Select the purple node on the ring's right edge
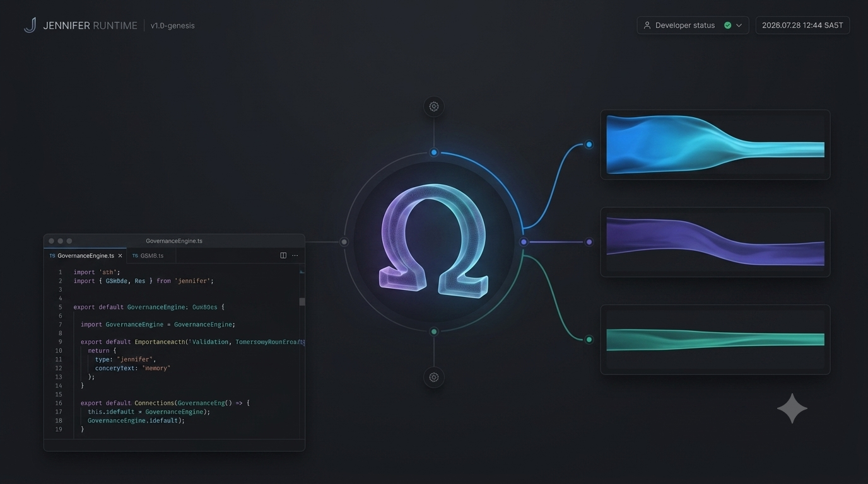The image size is (868, 484). pyautogui.click(x=524, y=242)
